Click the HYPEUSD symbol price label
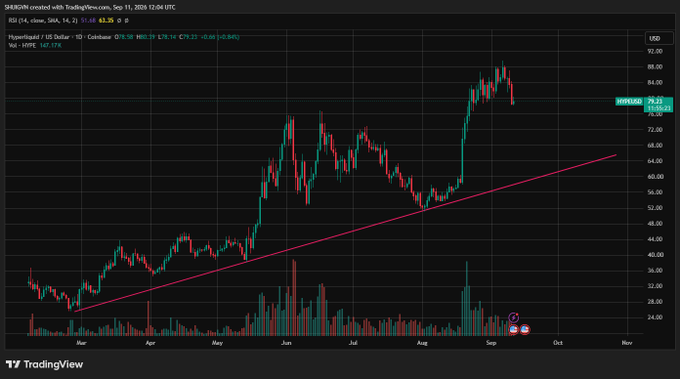This screenshot has height=379, width=680. pos(629,101)
